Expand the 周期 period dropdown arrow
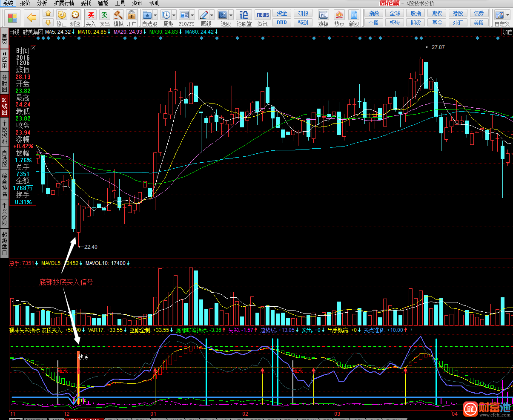 click(174, 15)
